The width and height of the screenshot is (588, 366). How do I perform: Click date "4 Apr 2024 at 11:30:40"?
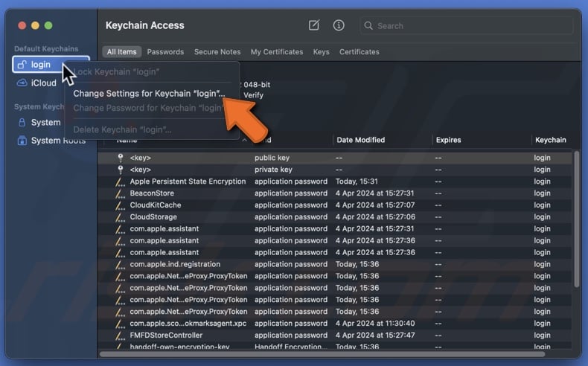[x=375, y=324]
